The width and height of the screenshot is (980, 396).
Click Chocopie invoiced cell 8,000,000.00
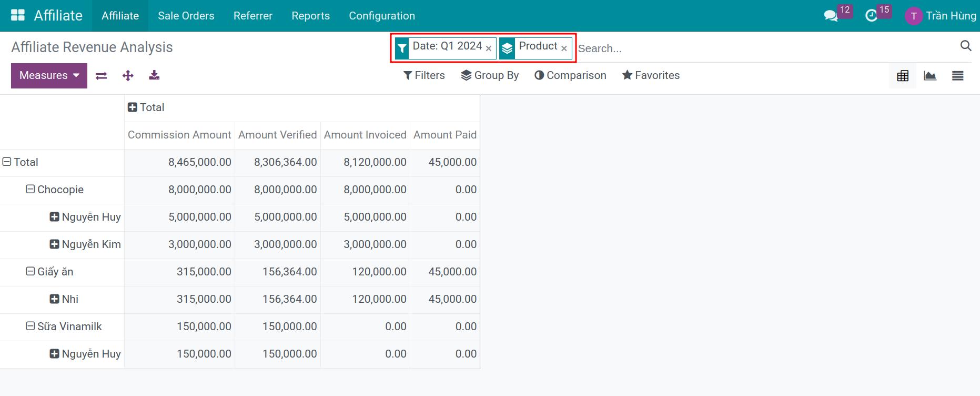click(x=365, y=190)
